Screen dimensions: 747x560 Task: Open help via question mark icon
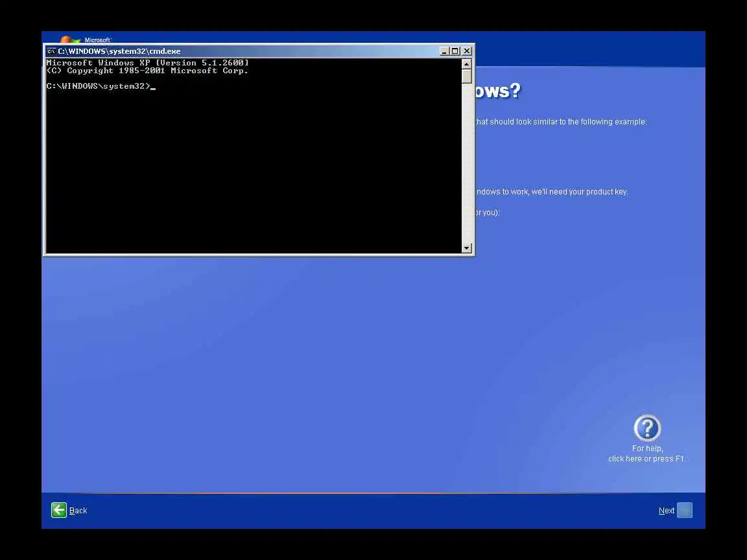click(x=647, y=428)
